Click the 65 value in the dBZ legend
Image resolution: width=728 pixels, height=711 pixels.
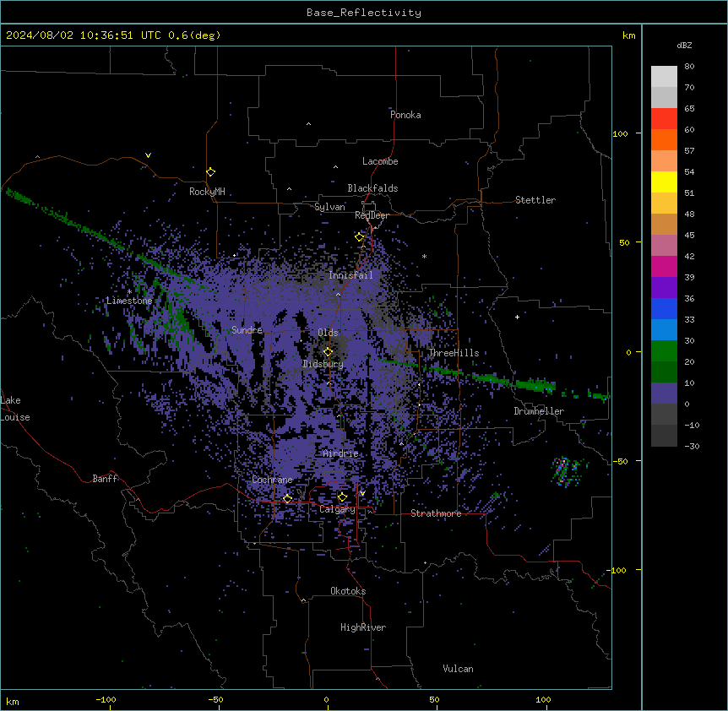pos(689,109)
